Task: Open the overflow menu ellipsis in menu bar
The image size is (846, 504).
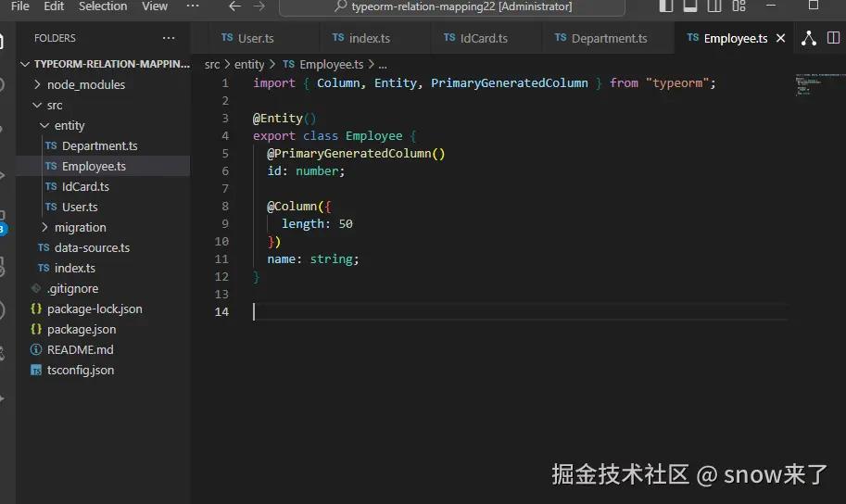Action: (193, 6)
